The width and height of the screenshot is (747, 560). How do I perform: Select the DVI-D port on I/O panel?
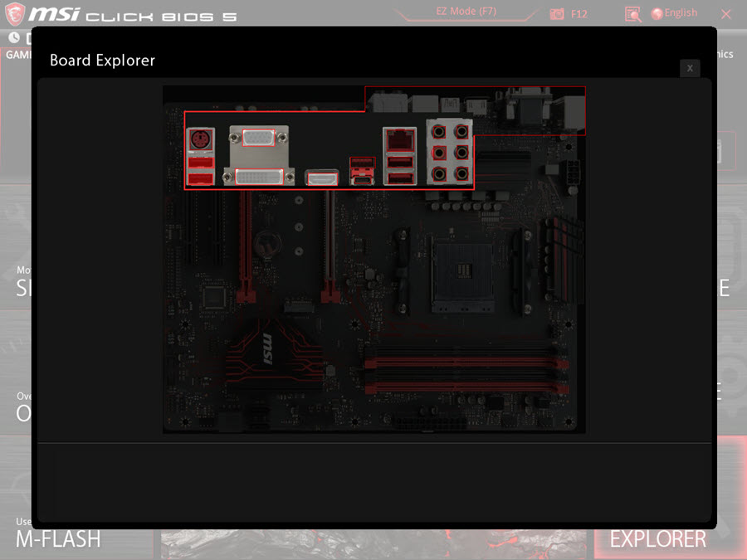[x=259, y=176]
